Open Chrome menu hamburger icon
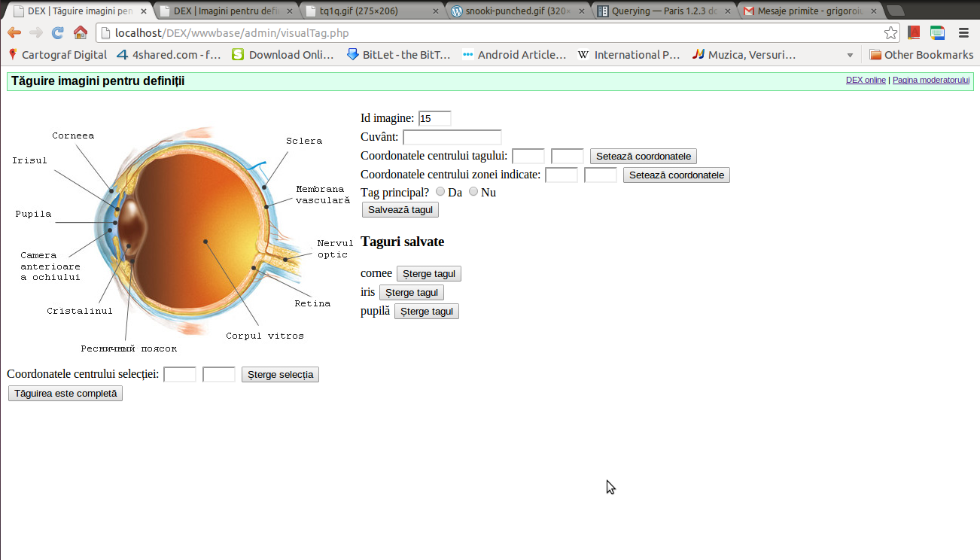The width and height of the screenshot is (980, 560). [x=963, y=33]
